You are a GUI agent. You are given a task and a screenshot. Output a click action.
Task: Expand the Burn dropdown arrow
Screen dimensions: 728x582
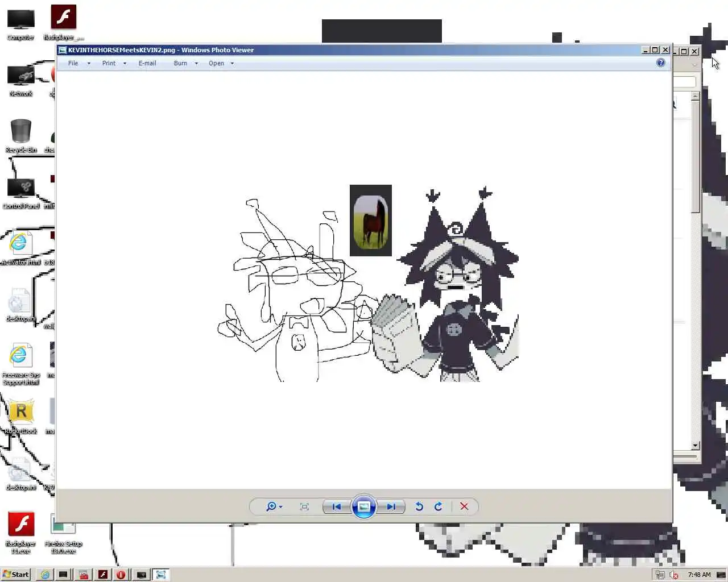(196, 64)
